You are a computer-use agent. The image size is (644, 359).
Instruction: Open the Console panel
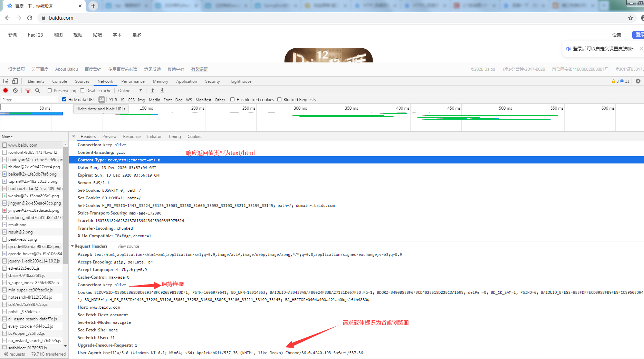click(x=60, y=81)
